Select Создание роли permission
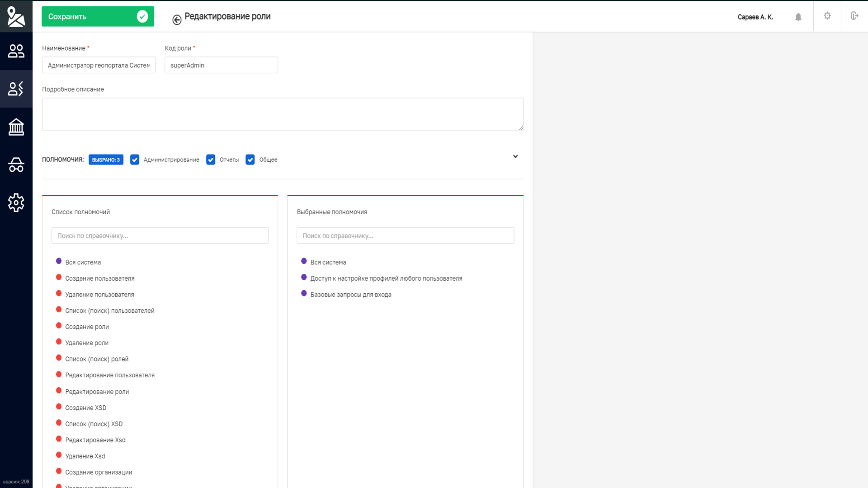 point(87,327)
